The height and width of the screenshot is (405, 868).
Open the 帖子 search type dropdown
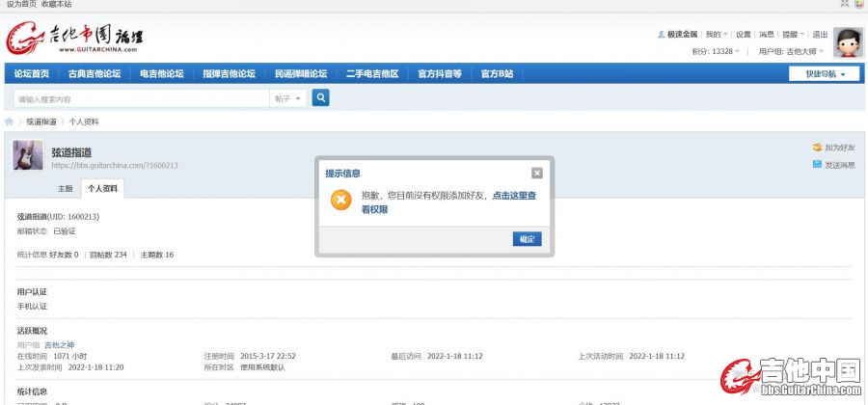click(288, 98)
